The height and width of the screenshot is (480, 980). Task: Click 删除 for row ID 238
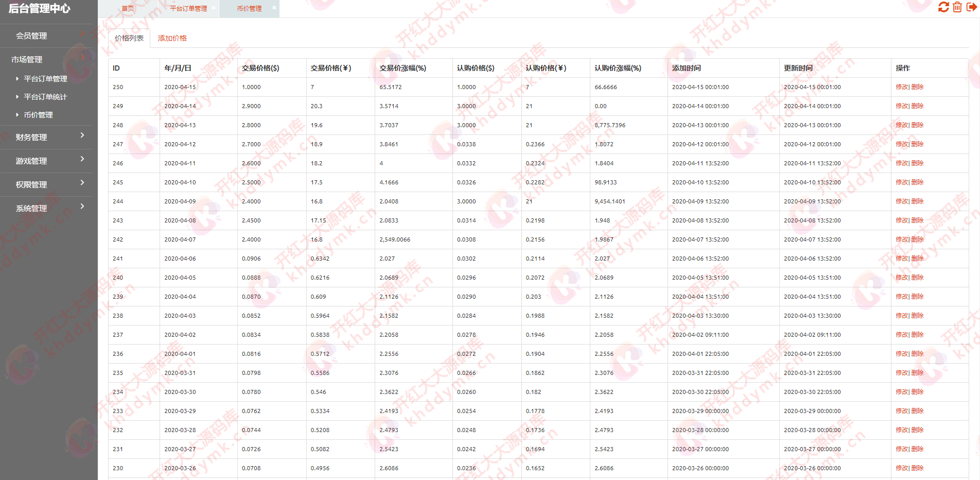pyautogui.click(x=917, y=316)
